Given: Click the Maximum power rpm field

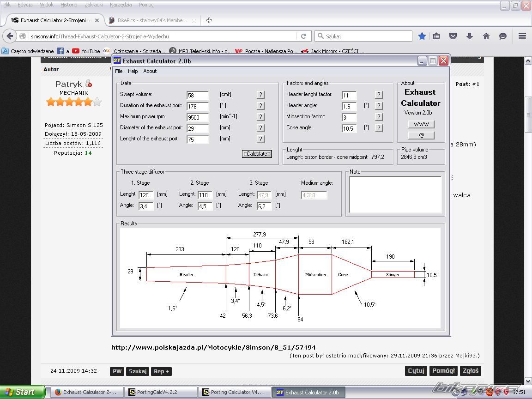Looking at the screenshot, I should click(x=198, y=117).
